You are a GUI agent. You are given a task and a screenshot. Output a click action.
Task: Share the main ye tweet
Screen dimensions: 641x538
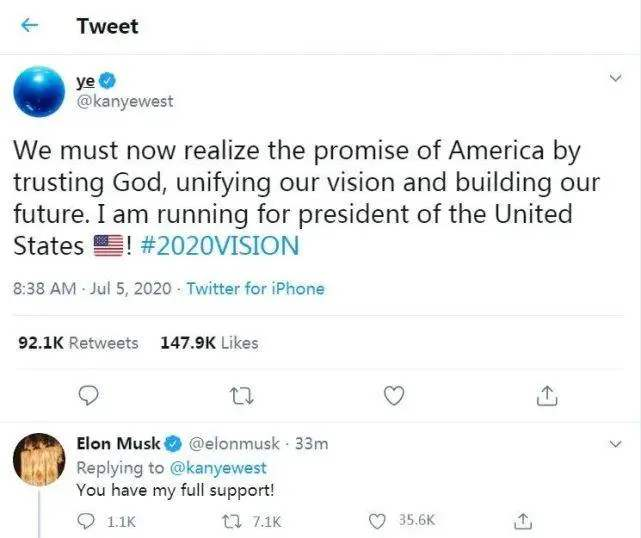[546, 396]
